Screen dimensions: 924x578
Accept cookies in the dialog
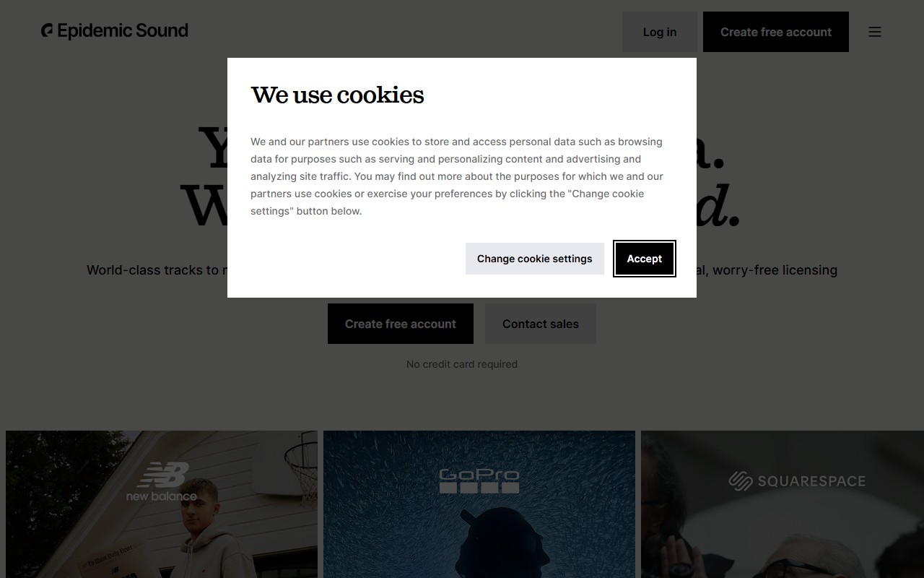tap(645, 259)
